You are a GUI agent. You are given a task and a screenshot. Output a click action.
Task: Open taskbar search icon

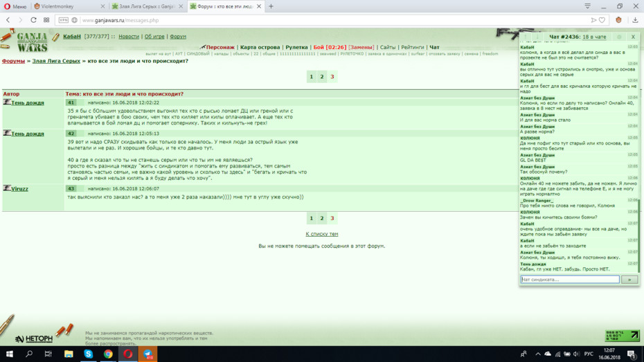(29, 354)
